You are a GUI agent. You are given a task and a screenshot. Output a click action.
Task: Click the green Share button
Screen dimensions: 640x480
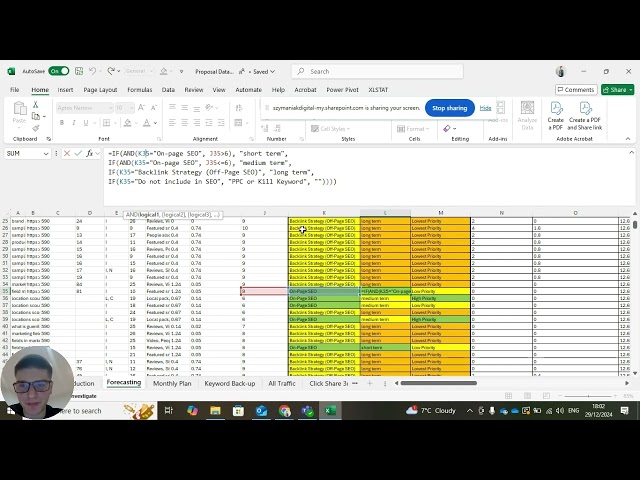(618, 90)
